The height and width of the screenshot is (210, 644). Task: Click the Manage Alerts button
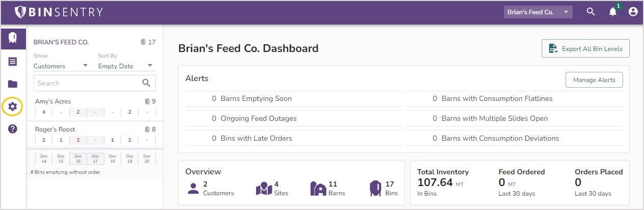594,80
